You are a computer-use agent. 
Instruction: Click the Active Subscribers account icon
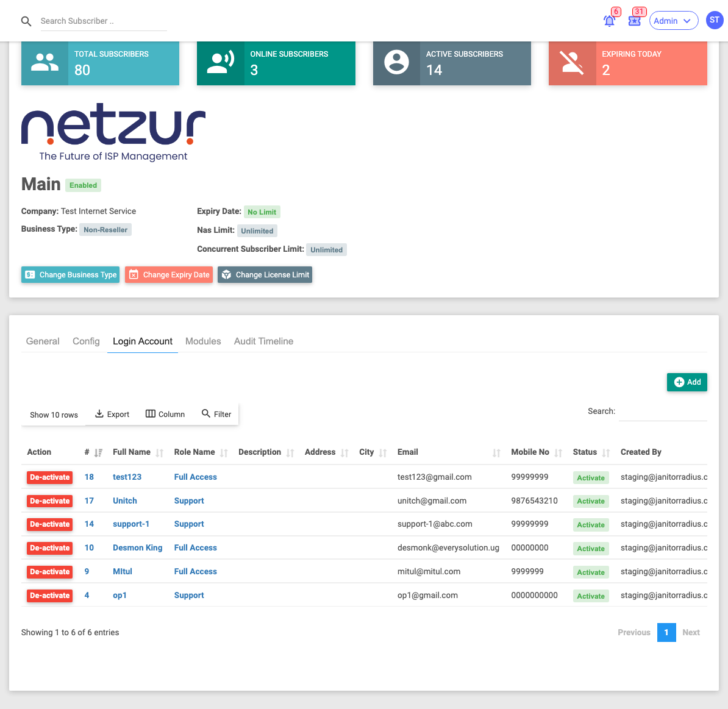tap(396, 63)
